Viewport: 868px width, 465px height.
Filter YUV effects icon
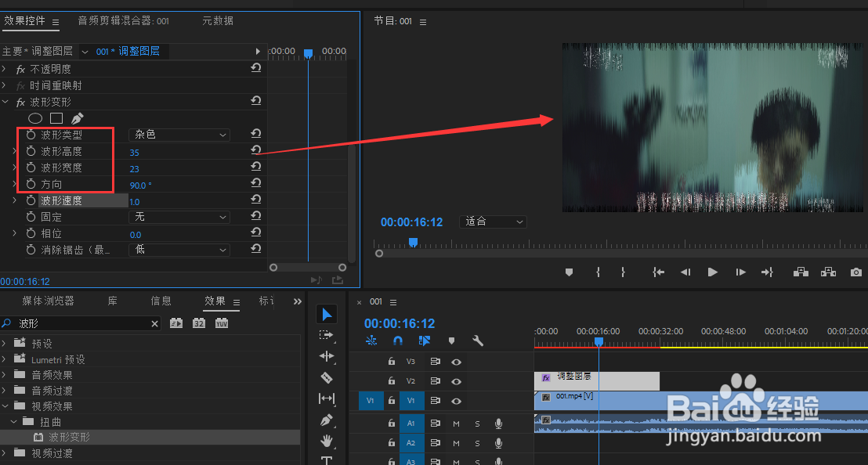pos(222,323)
